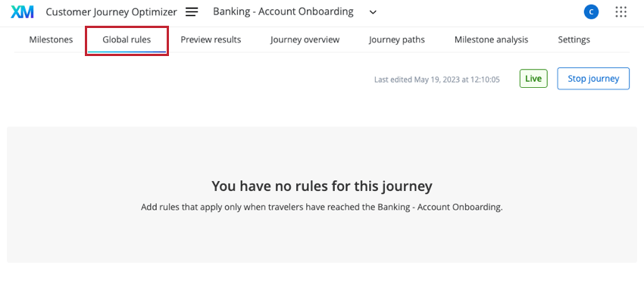
Task: Click the 'Add rules that apply' description text
Action: pyautogui.click(x=322, y=208)
